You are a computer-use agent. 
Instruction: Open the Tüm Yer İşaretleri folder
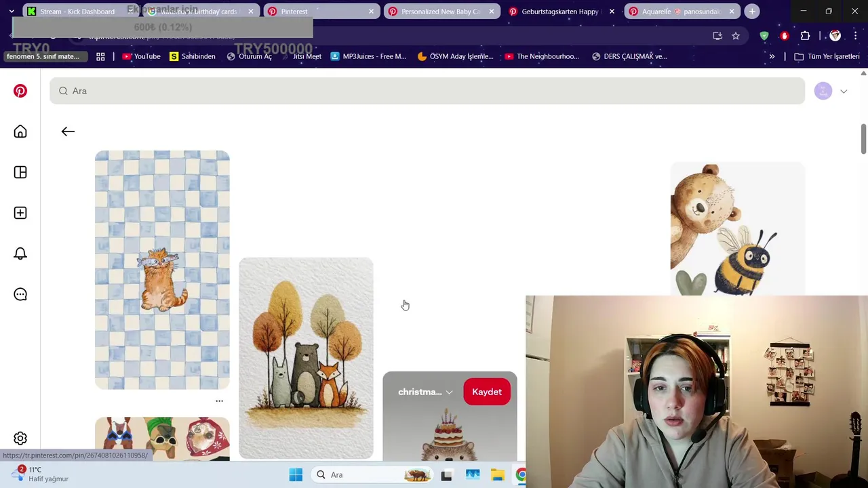click(827, 56)
